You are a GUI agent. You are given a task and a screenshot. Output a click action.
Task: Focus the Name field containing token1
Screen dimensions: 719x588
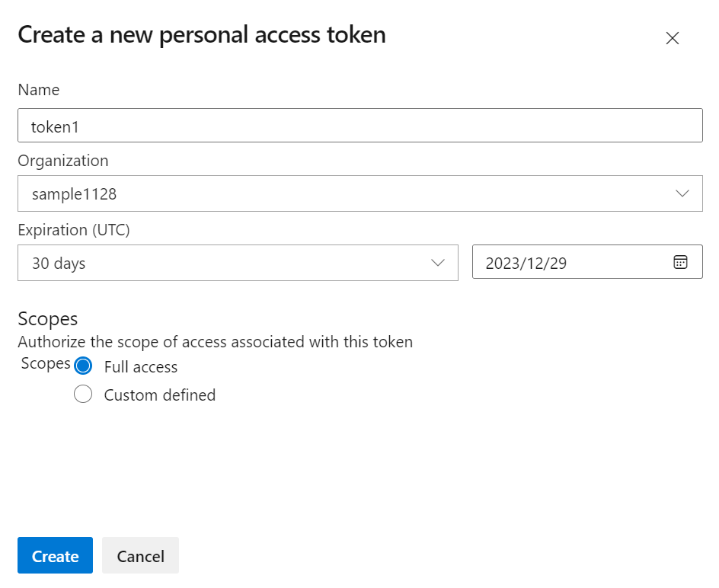point(359,126)
